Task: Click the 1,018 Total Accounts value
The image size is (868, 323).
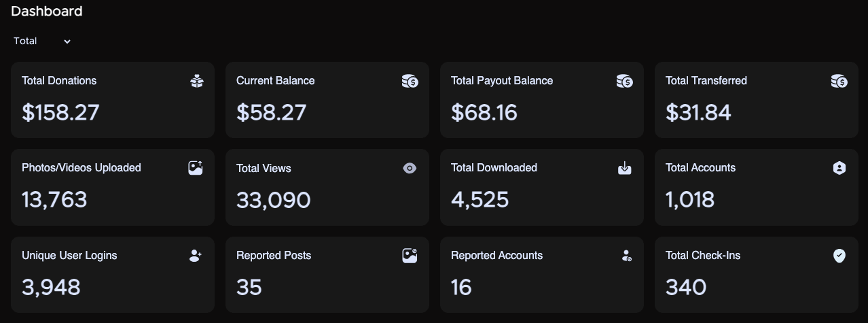Action: point(690,199)
